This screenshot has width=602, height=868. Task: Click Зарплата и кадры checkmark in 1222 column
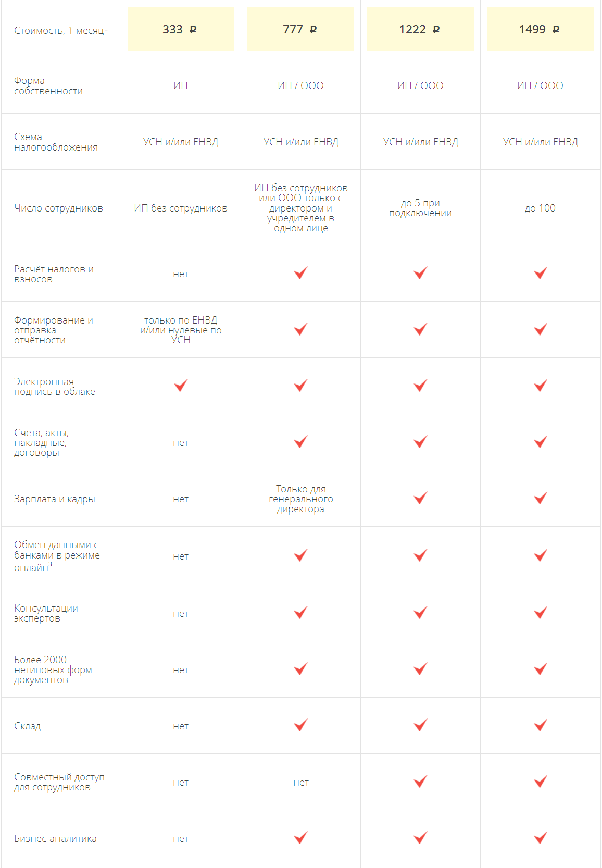tap(420, 498)
